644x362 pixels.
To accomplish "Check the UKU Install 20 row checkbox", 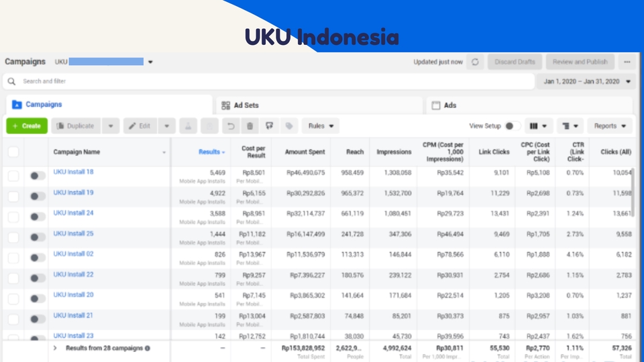I will [x=13, y=299].
